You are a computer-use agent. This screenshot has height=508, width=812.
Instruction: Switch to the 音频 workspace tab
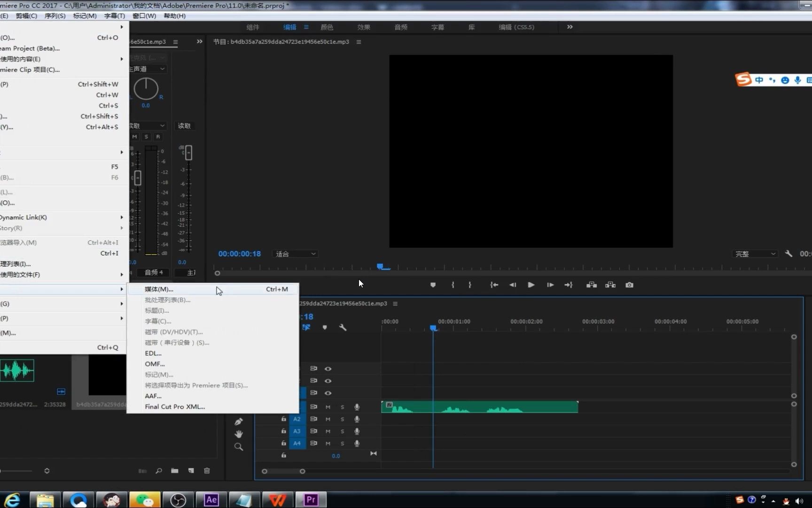401,27
